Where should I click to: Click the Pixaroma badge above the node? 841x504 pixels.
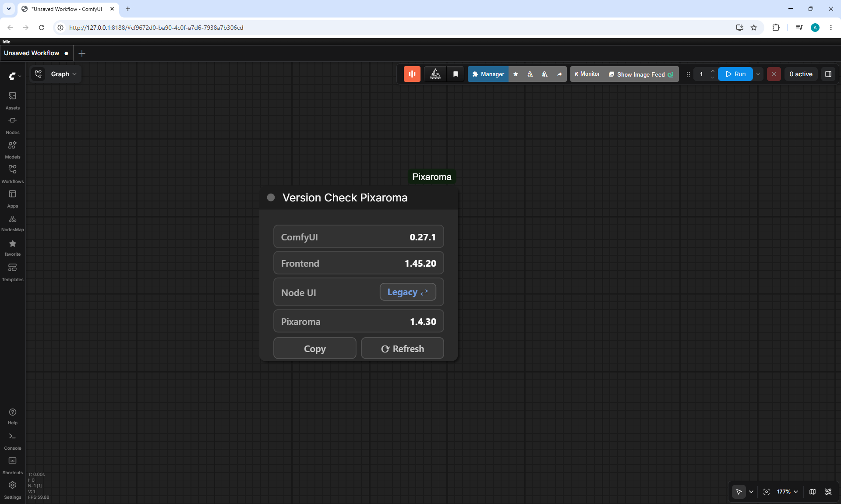tap(432, 177)
